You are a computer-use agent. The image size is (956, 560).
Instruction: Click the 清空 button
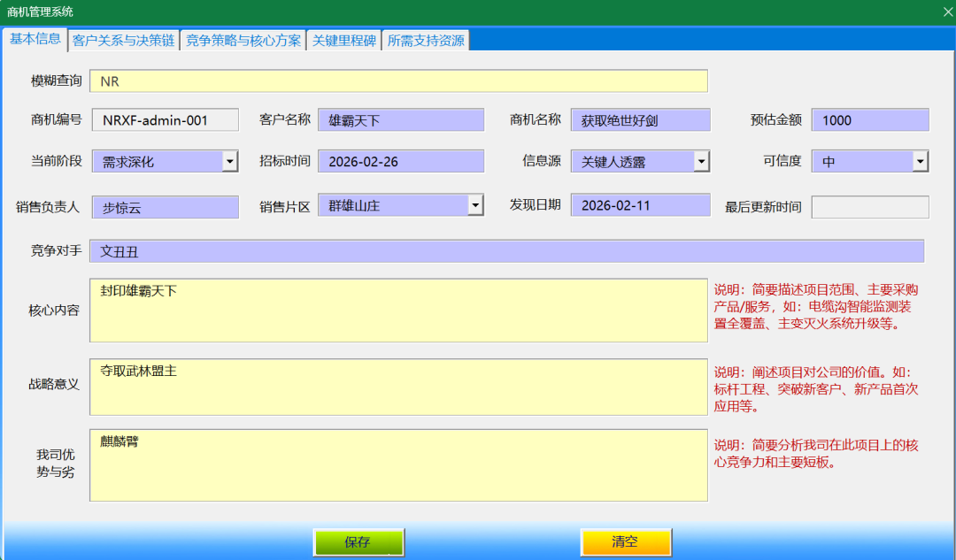626,541
